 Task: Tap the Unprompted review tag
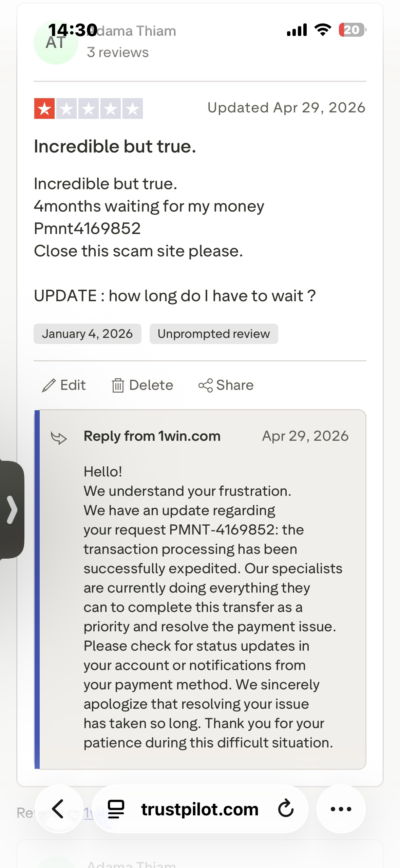(214, 334)
